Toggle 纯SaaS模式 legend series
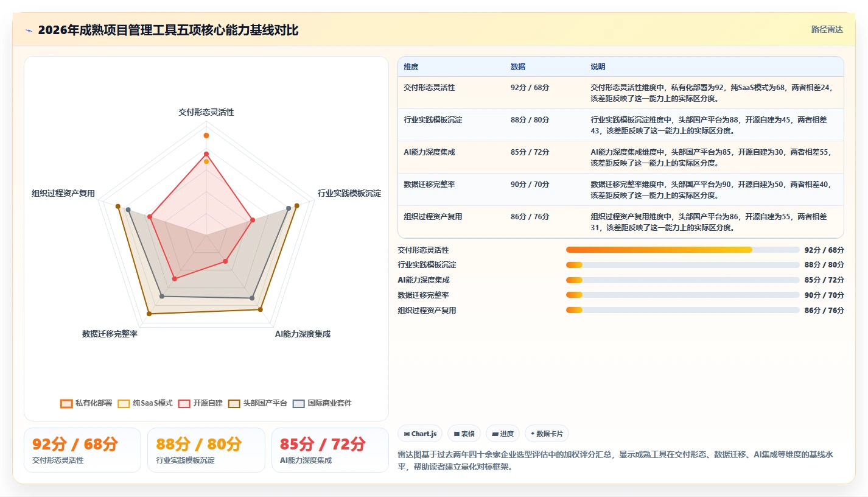868x497 pixels. [x=145, y=403]
